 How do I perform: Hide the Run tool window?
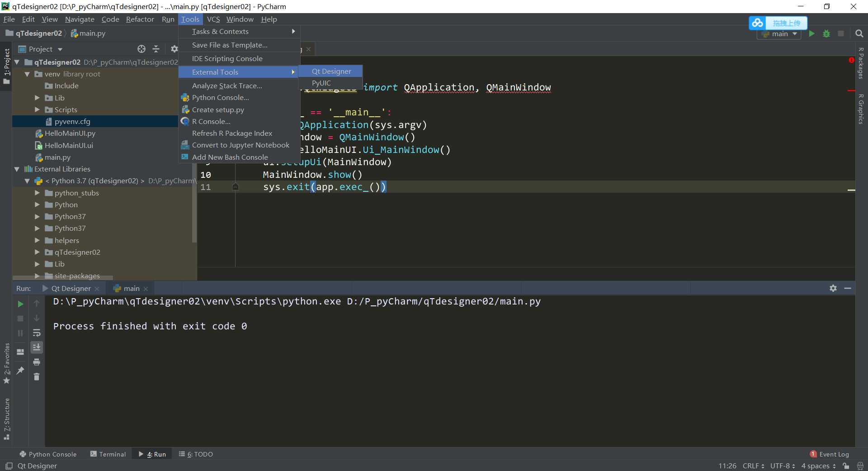pos(848,288)
